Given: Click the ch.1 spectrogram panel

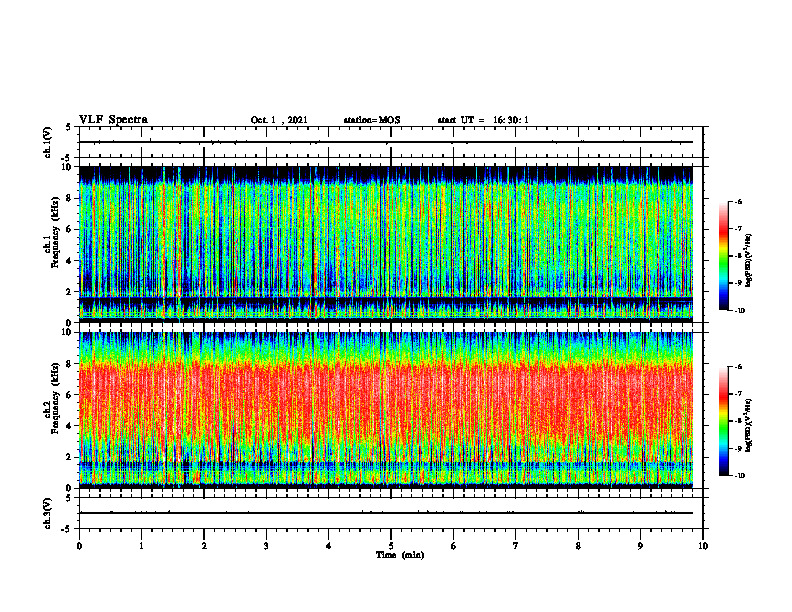Looking at the screenshot, I should (386, 244).
